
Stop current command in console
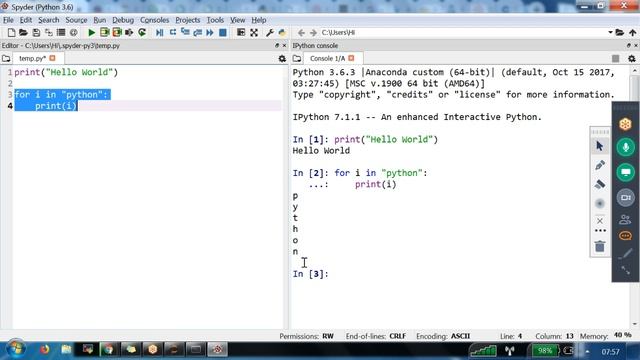click(x=616, y=59)
